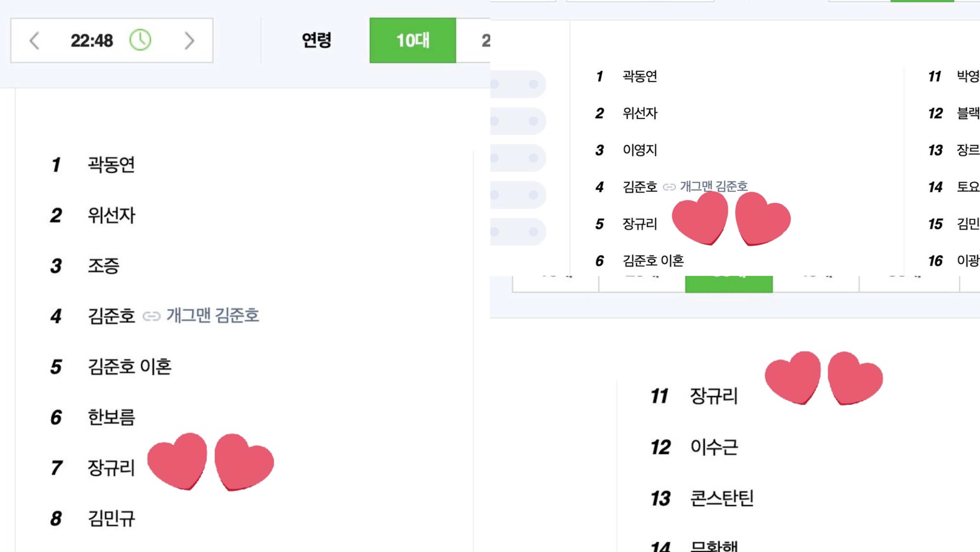Open related keyword 개그맨 김준호 in left list
This screenshot has height=552, width=980.
(x=213, y=315)
